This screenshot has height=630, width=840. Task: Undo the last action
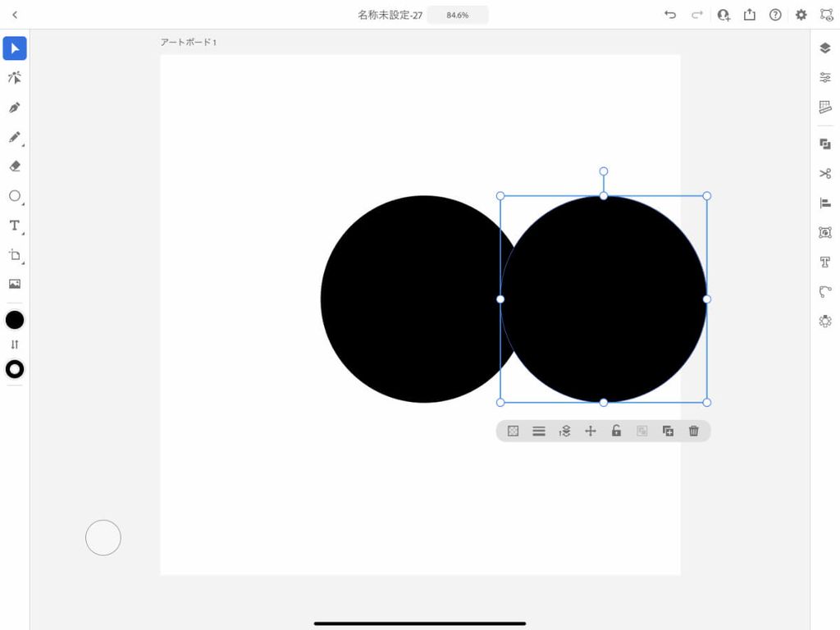click(670, 15)
